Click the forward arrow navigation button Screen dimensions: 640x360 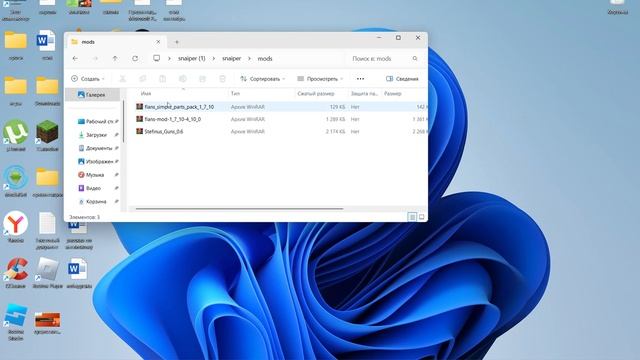click(x=95, y=58)
